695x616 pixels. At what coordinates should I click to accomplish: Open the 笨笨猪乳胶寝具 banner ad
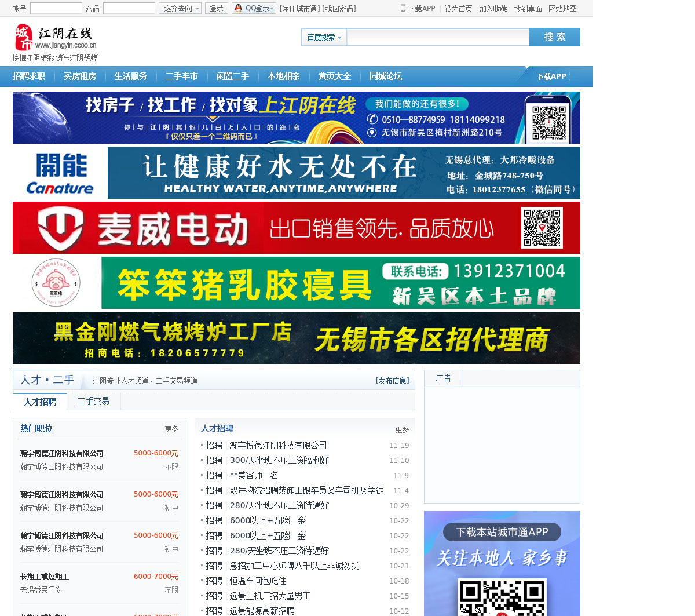(297, 283)
